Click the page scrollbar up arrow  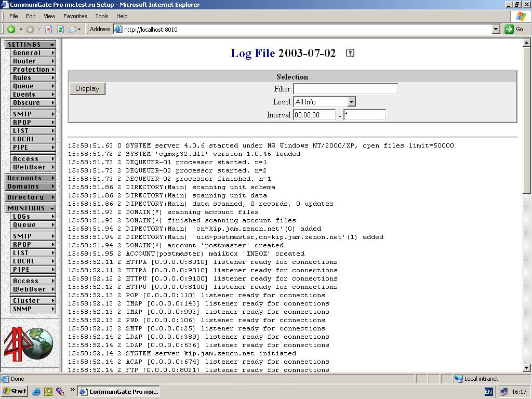coord(527,43)
